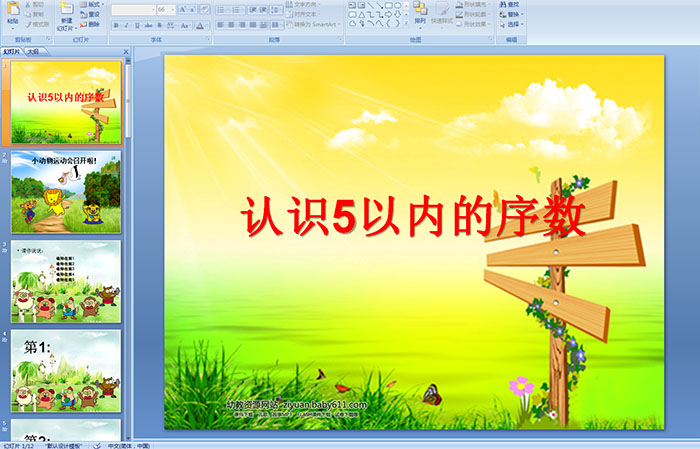Click the Find binoculars icon
700x449 pixels.
[x=503, y=4]
